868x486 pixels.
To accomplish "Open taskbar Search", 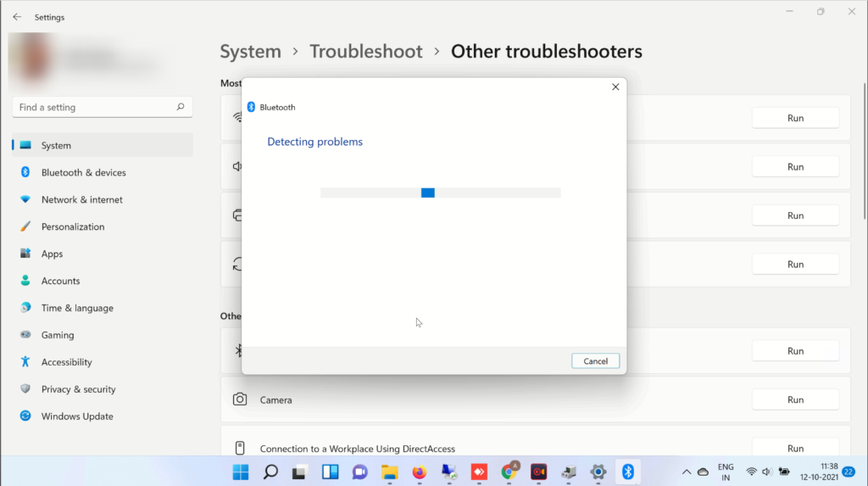I will pos(270,472).
